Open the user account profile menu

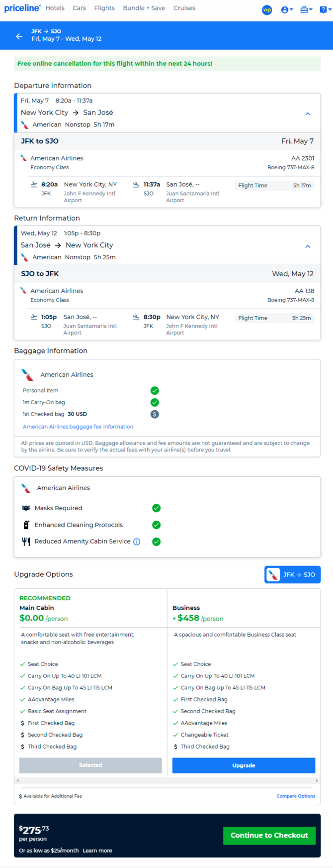[x=287, y=9]
